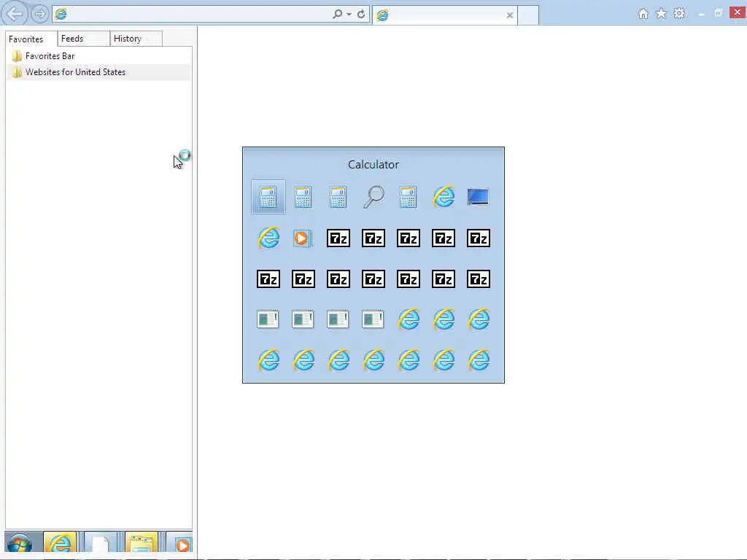Image resolution: width=747 pixels, height=560 pixels.
Task: Select the Desktop icon in task switcher
Action: tap(479, 197)
